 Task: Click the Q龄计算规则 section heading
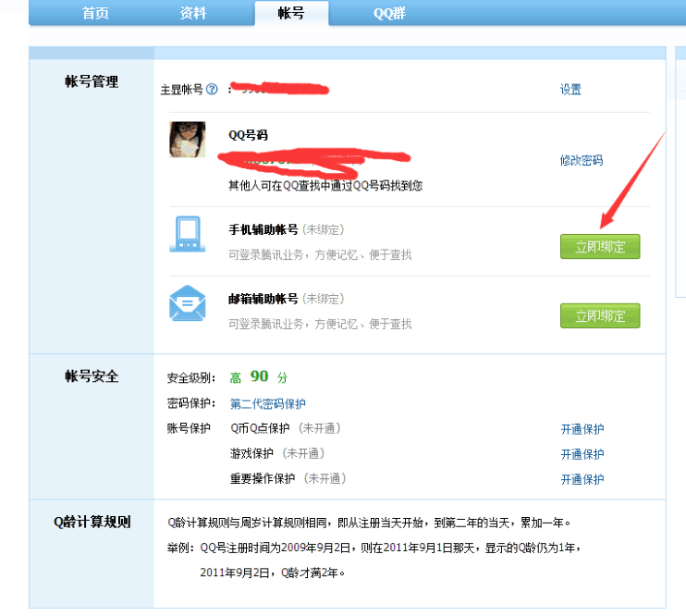coord(92,522)
